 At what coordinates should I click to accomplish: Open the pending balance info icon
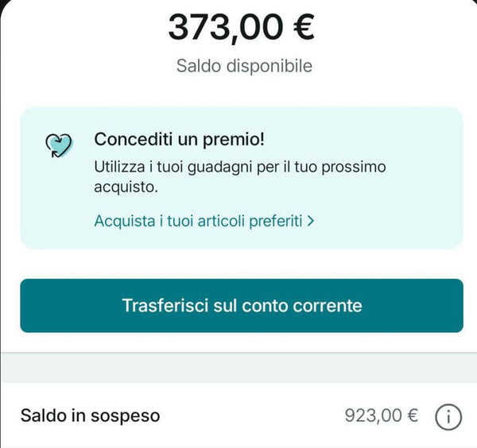(448, 415)
